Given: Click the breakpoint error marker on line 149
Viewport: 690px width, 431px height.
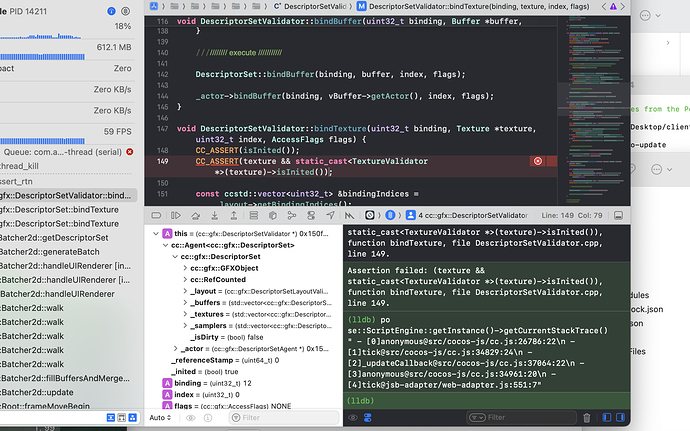Looking at the screenshot, I should coord(538,161).
